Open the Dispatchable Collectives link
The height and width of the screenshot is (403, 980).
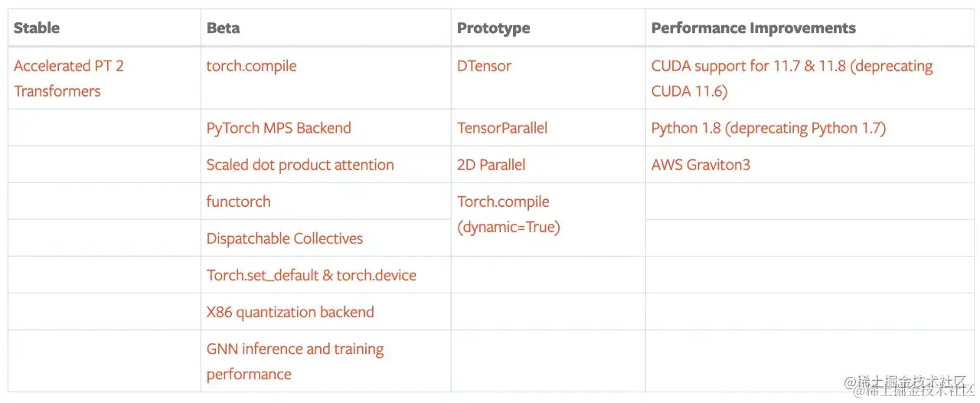(x=285, y=238)
